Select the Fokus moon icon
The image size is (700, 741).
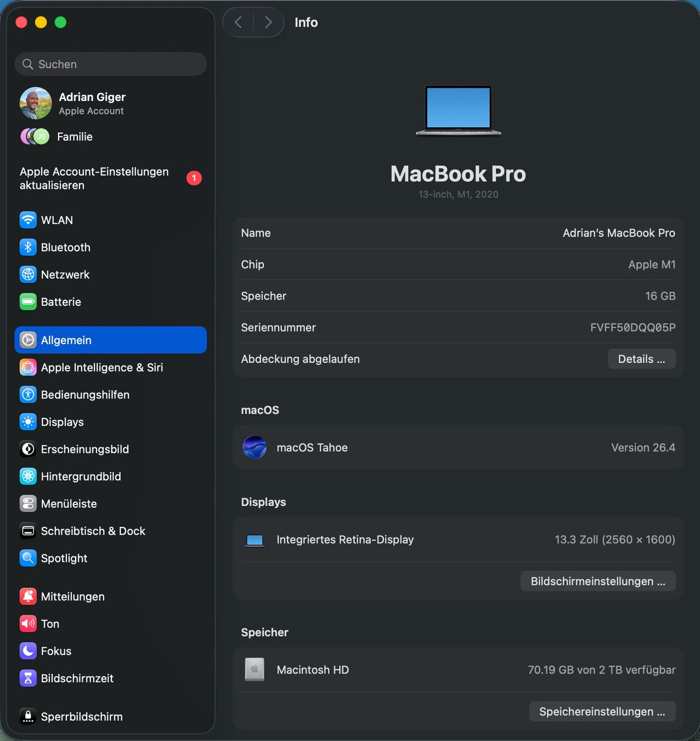click(28, 651)
